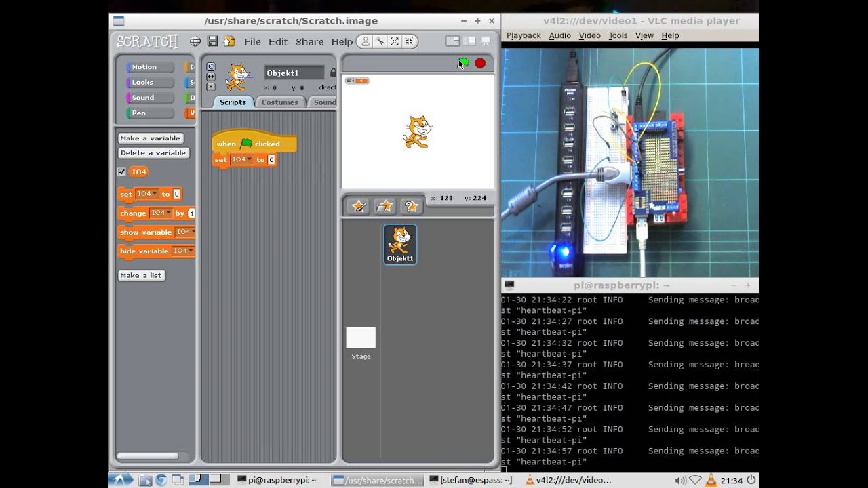Open the Video menu in VLC
The image size is (868, 488).
coord(589,35)
